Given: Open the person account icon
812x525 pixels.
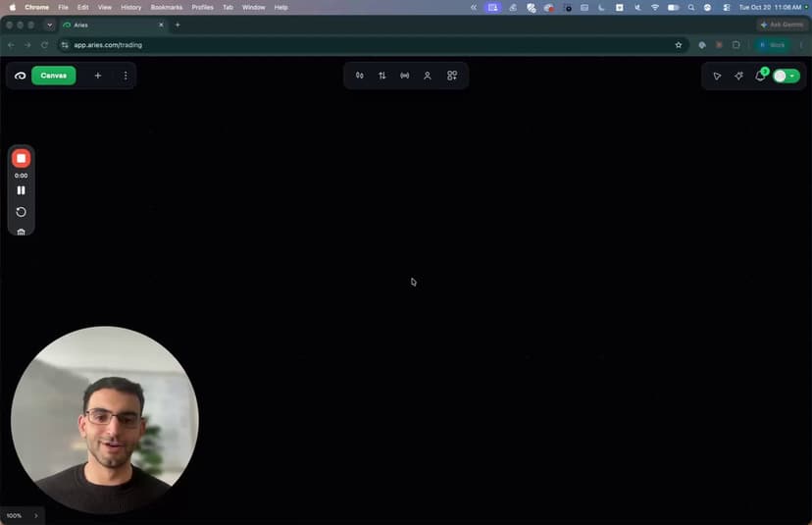Looking at the screenshot, I should tap(428, 76).
